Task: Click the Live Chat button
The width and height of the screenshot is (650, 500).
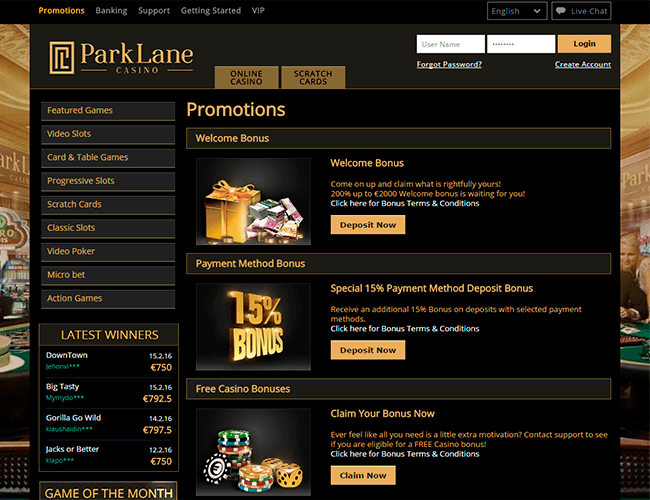Action: [x=581, y=11]
